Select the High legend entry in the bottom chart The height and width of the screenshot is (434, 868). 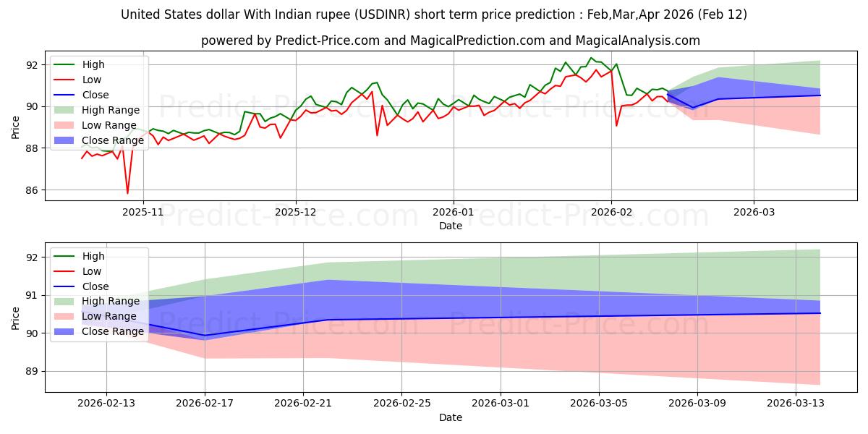pyautogui.click(x=93, y=256)
